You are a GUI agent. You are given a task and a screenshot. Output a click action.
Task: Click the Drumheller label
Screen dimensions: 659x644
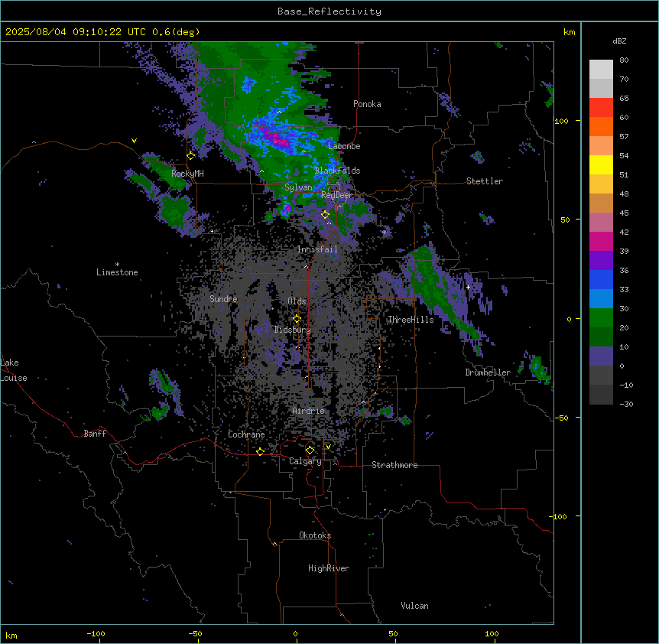[488, 372]
